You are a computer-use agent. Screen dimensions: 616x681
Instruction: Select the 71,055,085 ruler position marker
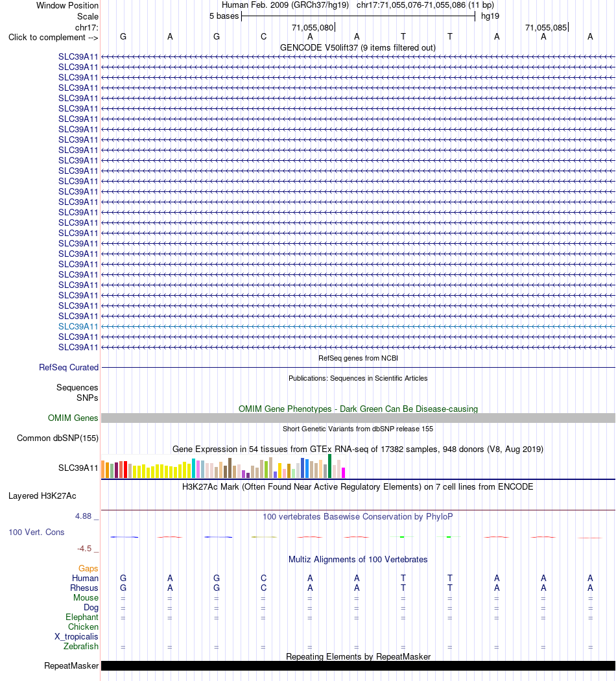[546, 27]
